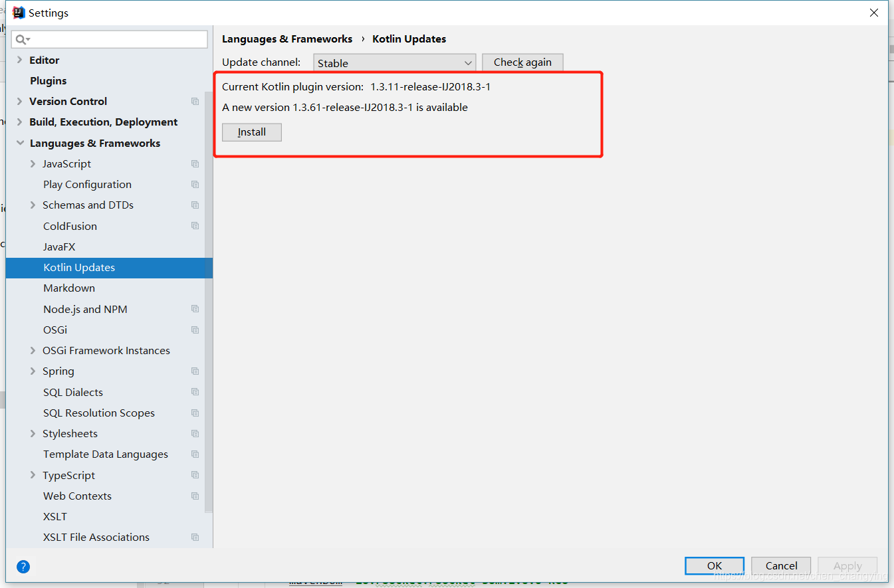
Task: Open the ColdFusion settings item
Action: pos(70,227)
